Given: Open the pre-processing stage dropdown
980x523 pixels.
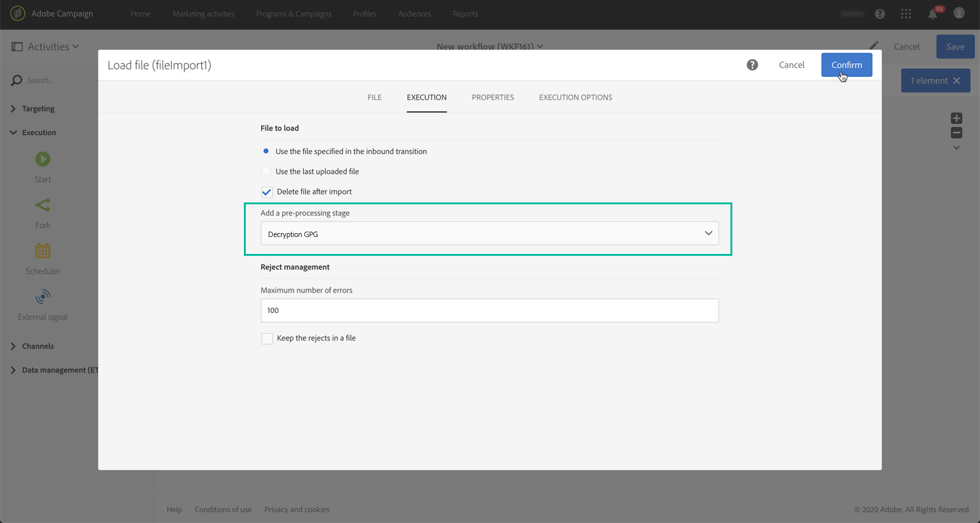Looking at the screenshot, I should point(490,233).
